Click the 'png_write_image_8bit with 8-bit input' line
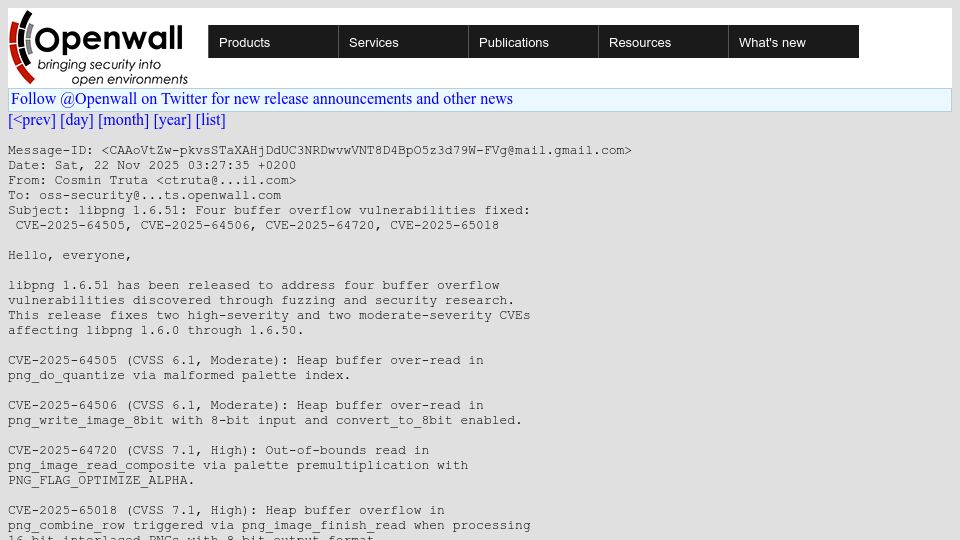The width and height of the screenshot is (960, 540). pos(264,421)
